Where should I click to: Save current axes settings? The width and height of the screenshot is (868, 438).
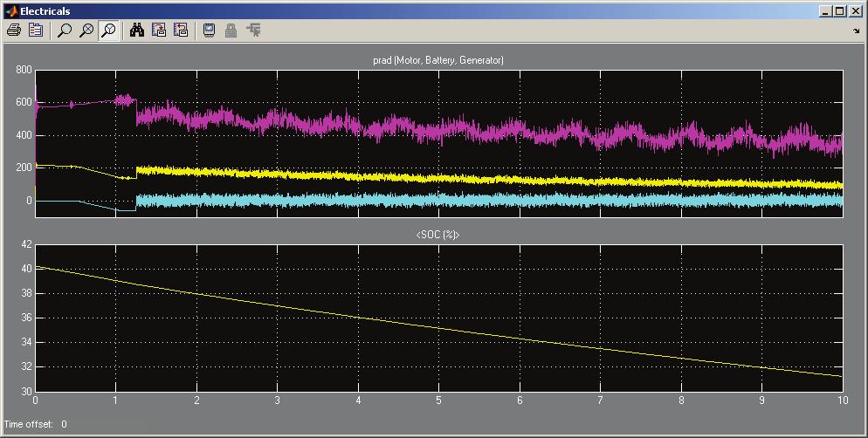(159, 31)
